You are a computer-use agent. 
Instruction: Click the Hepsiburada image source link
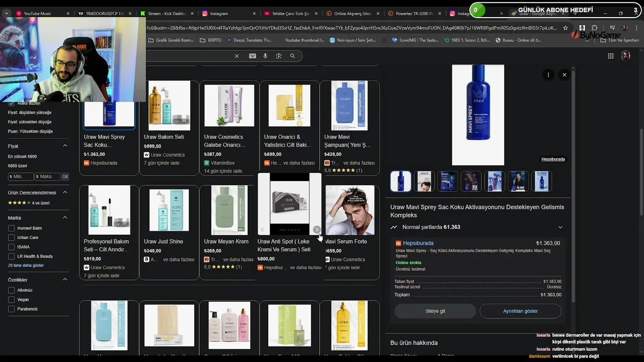[553, 159]
